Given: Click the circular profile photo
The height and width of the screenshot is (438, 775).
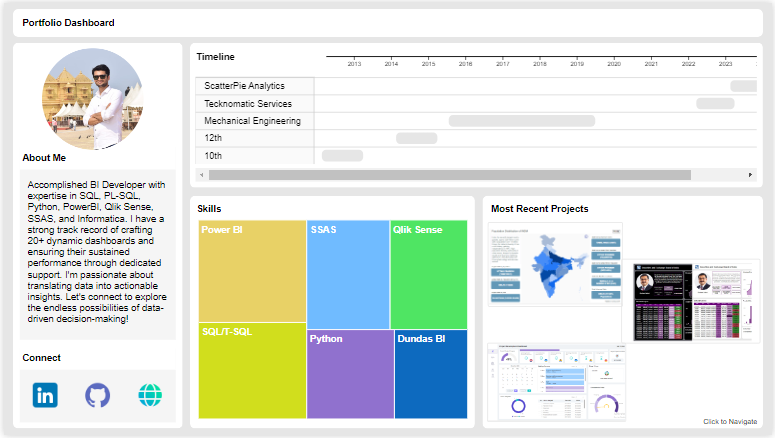Looking at the screenshot, I should pyautogui.click(x=92, y=99).
